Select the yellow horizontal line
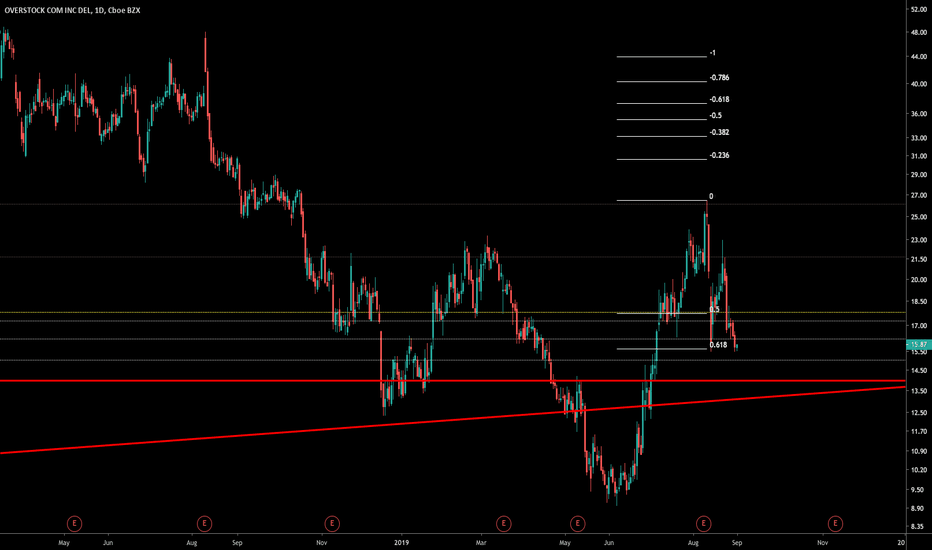Image resolution: width=932 pixels, height=550 pixels. (x=453, y=312)
